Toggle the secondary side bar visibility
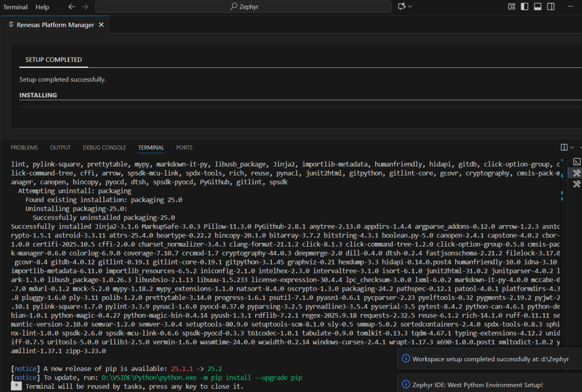 [550, 6]
